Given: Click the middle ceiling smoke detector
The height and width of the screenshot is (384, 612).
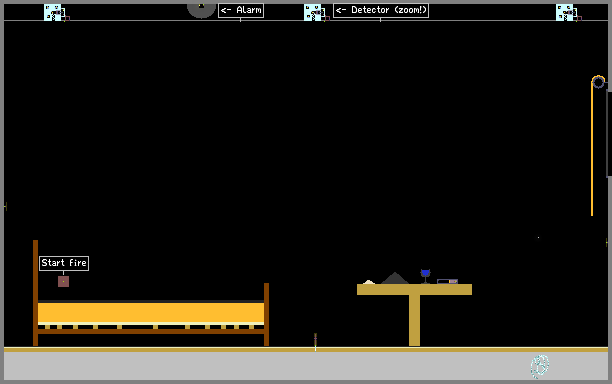Looking at the screenshot, I should click(316, 12).
